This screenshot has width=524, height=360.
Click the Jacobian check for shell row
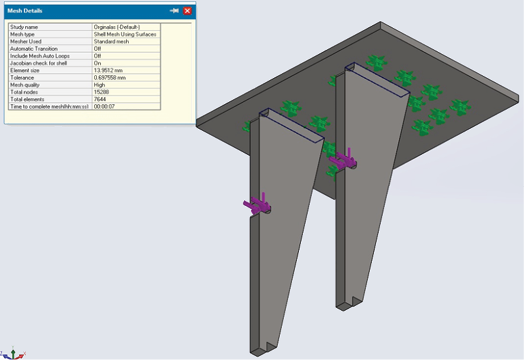pyautogui.click(x=84, y=63)
